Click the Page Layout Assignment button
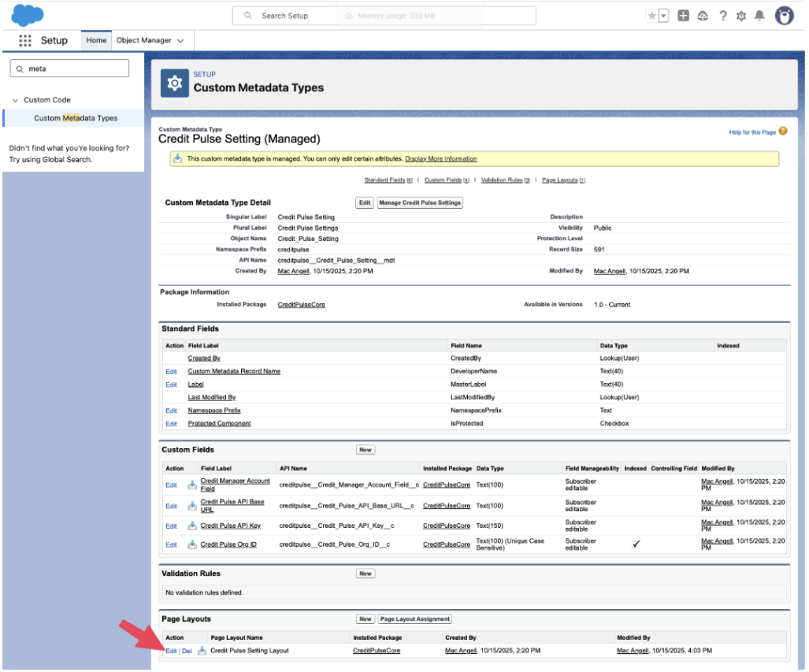 point(415,619)
